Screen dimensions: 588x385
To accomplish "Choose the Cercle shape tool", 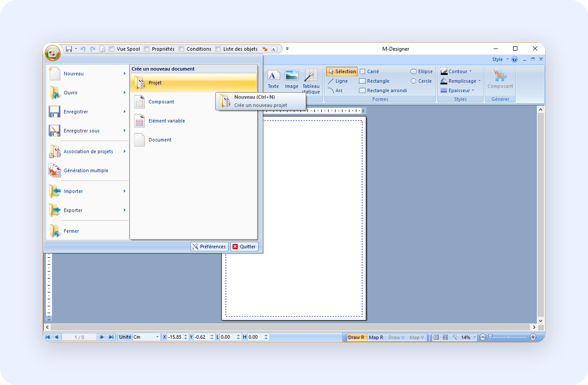I will coord(421,81).
